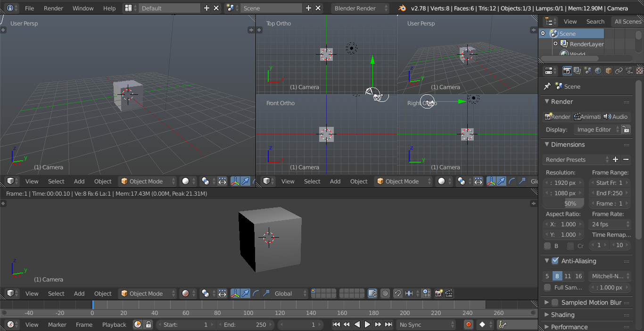Screen dimensions: 644x331
Task: Switch to the World properties tab (globe icon)
Action: [x=597, y=71]
